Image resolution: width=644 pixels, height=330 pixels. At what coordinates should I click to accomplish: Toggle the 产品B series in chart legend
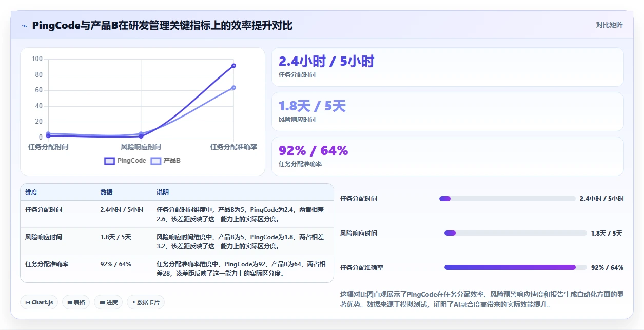(165, 161)
